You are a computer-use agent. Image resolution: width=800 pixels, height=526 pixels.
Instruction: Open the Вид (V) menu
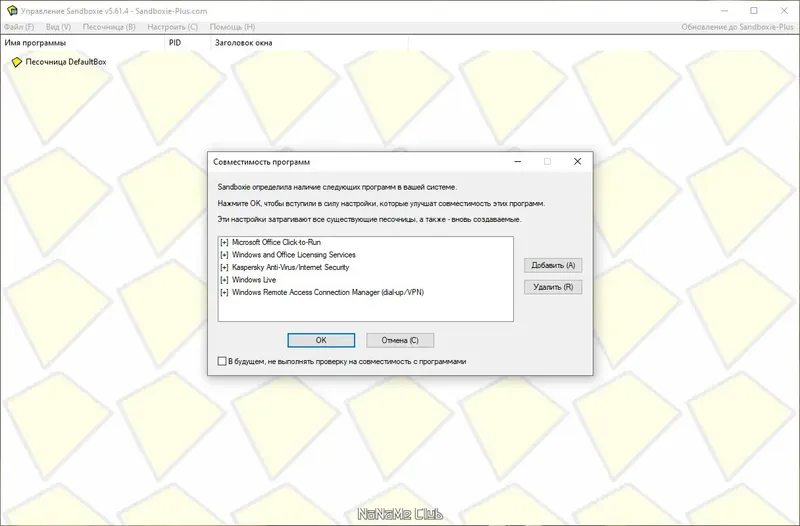tap(58, 27)
